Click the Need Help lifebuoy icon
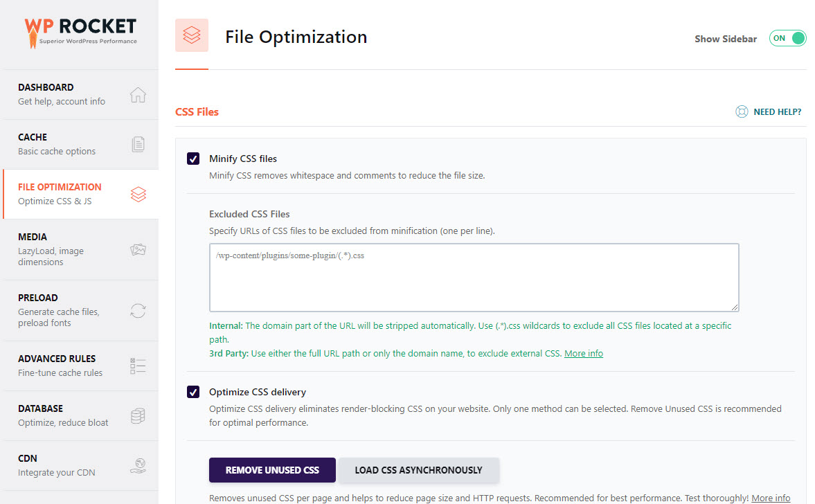The height and width of the screenshot is (504, 815). [x=742, y=111]
